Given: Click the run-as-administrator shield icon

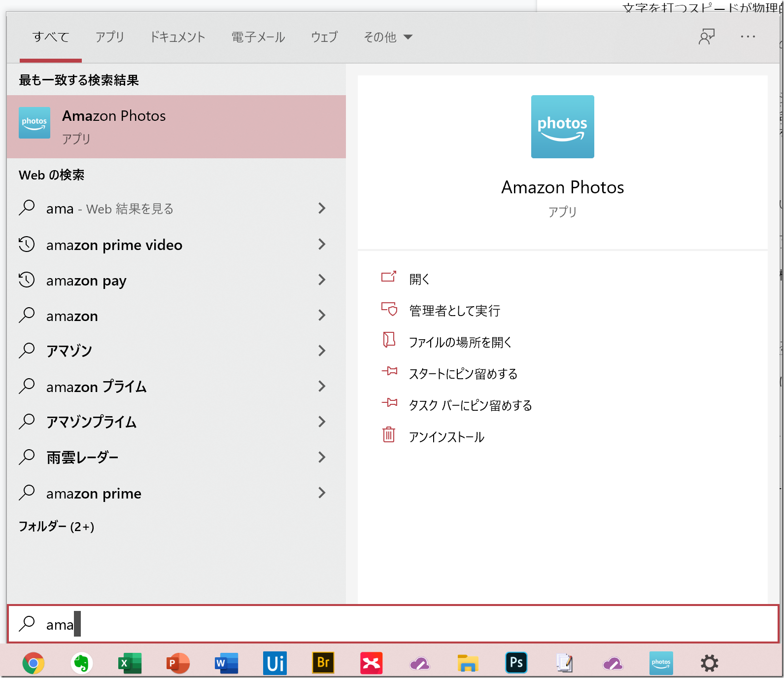Looking at the screenshot, I should click(389, 309).
